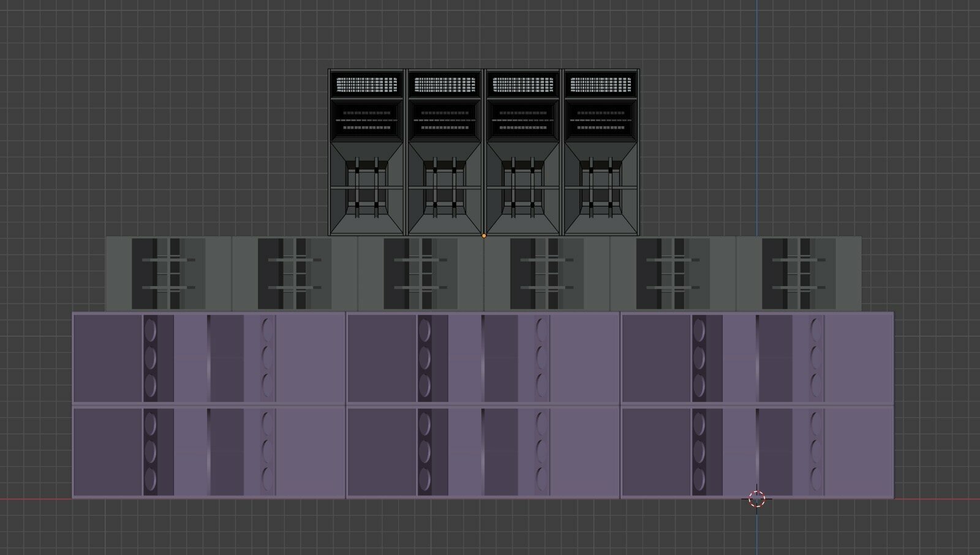Screen dimensions: 980x555
Task: Select the second gray mid-row cabinet from left
Action: coord(295,274)
